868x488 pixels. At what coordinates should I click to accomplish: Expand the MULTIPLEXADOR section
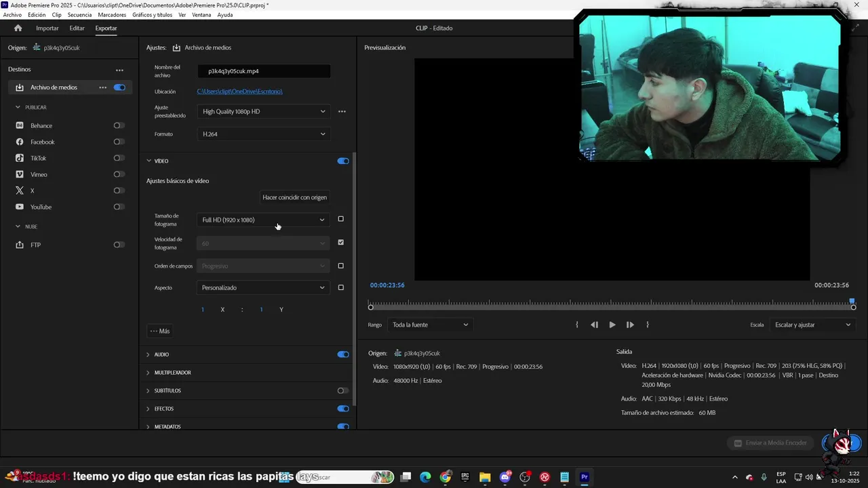[149, 373]
